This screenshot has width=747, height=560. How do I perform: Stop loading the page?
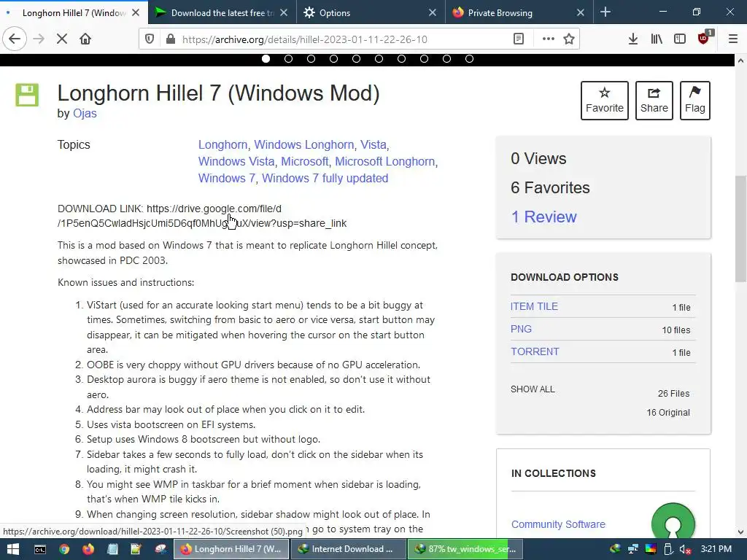click(x=62, y=39)
